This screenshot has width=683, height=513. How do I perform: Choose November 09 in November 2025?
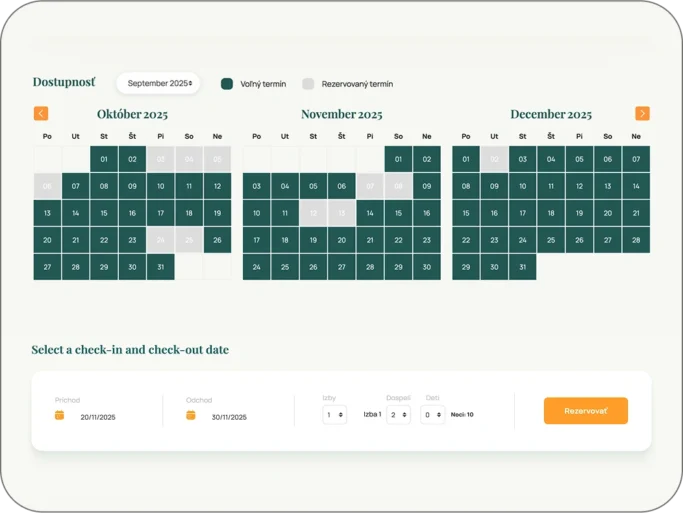[x=427, y=186]
